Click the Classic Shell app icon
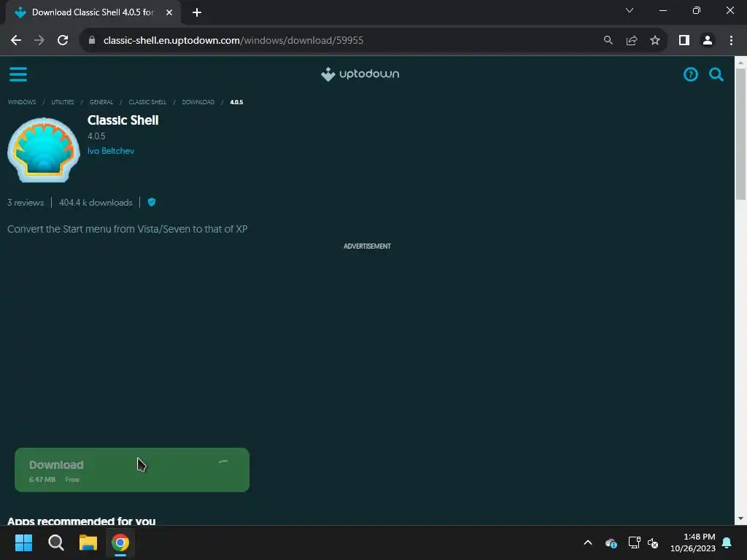Viewport: 747px width, 560px height. pos(44,150)
